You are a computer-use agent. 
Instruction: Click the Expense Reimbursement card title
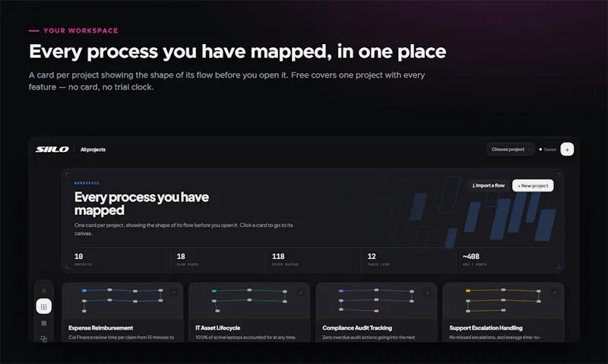point(100,328)
